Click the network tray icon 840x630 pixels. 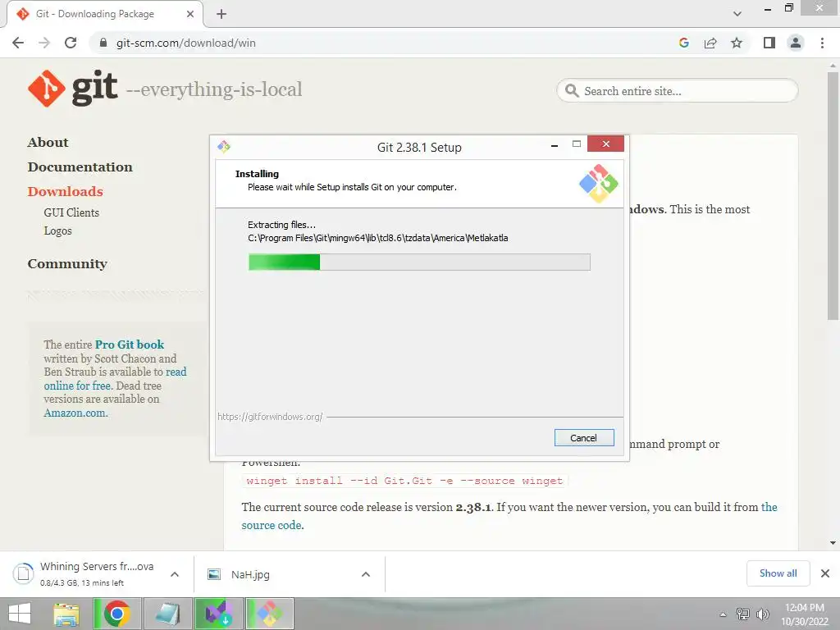tap(743, 614)
